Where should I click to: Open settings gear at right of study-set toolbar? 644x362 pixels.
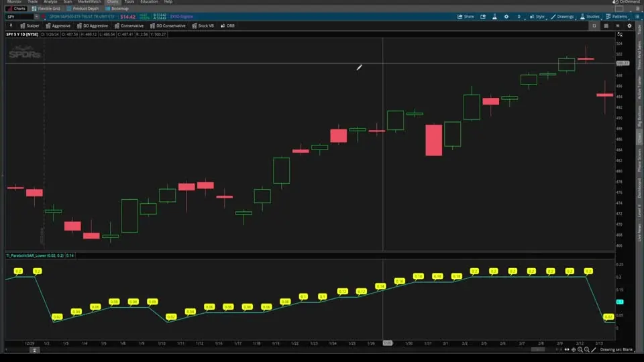629,26
